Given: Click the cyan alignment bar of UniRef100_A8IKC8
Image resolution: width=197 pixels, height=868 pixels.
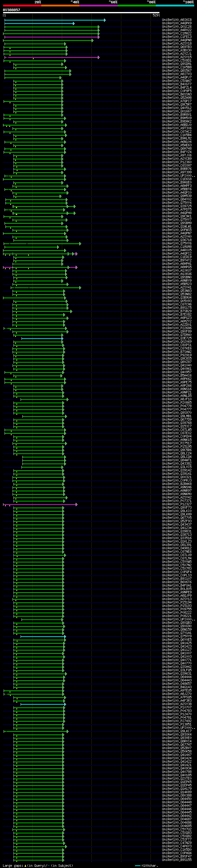Looking at the screenshot, I should click(x=55, y=20).
